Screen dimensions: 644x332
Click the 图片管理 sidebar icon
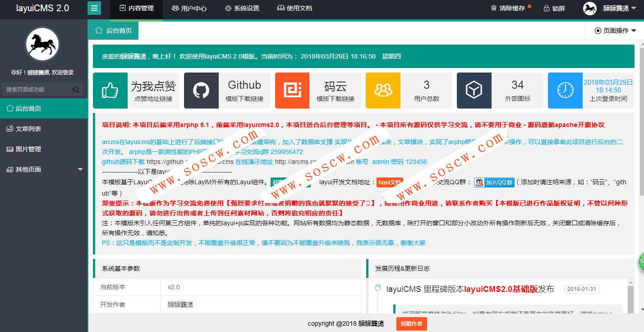tap(9, 149)
